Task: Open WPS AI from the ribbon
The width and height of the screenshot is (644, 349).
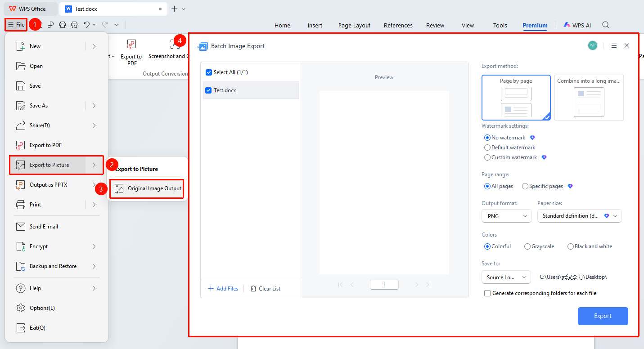Action: pyautogui.click(x=577, y=25)
